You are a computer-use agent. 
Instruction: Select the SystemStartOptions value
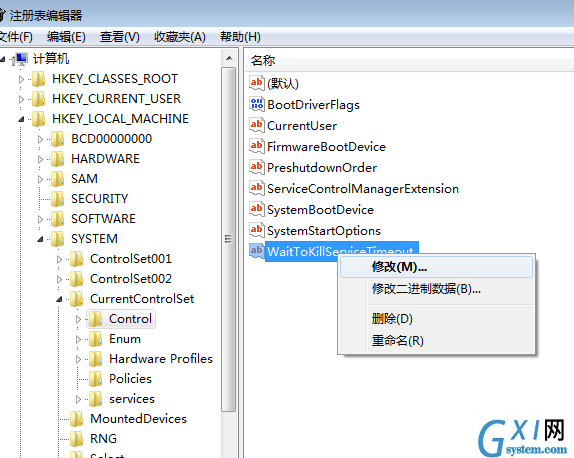click(324, 231)
